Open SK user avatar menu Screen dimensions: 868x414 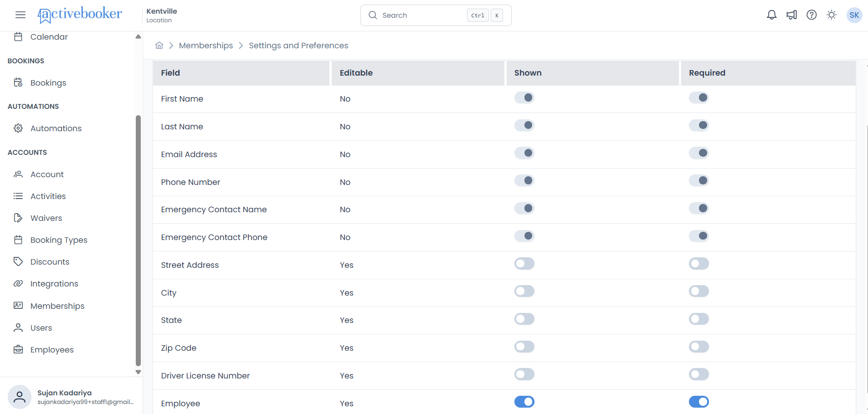pos(854,15)
